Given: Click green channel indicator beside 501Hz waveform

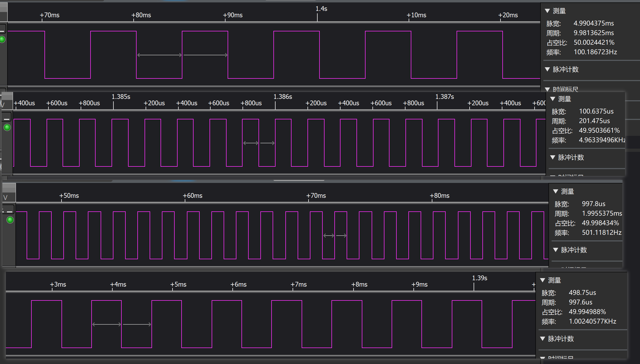Looking at the screenshot, I should pos(10,220).
